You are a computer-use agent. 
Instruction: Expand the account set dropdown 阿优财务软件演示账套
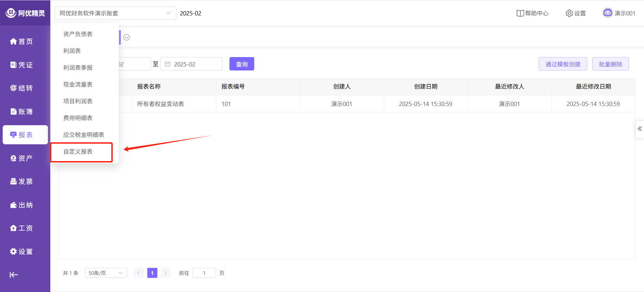(x=115, y=13)
